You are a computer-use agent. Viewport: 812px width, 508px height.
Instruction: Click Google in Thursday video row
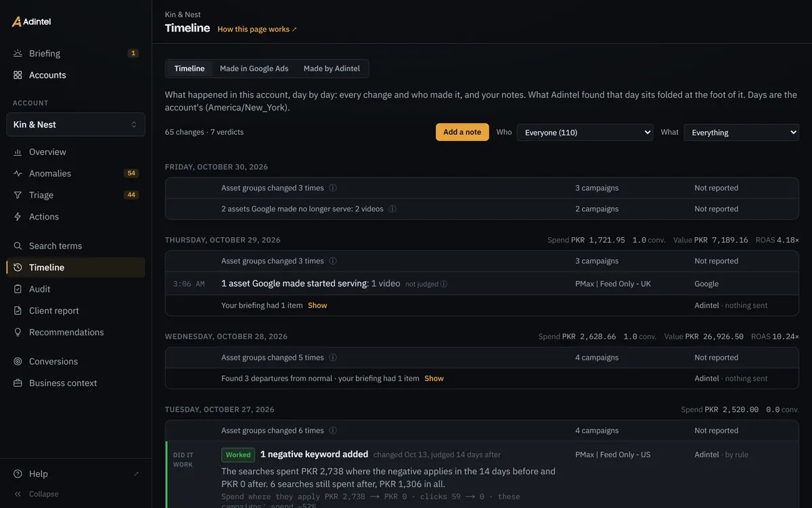[706, 284]
